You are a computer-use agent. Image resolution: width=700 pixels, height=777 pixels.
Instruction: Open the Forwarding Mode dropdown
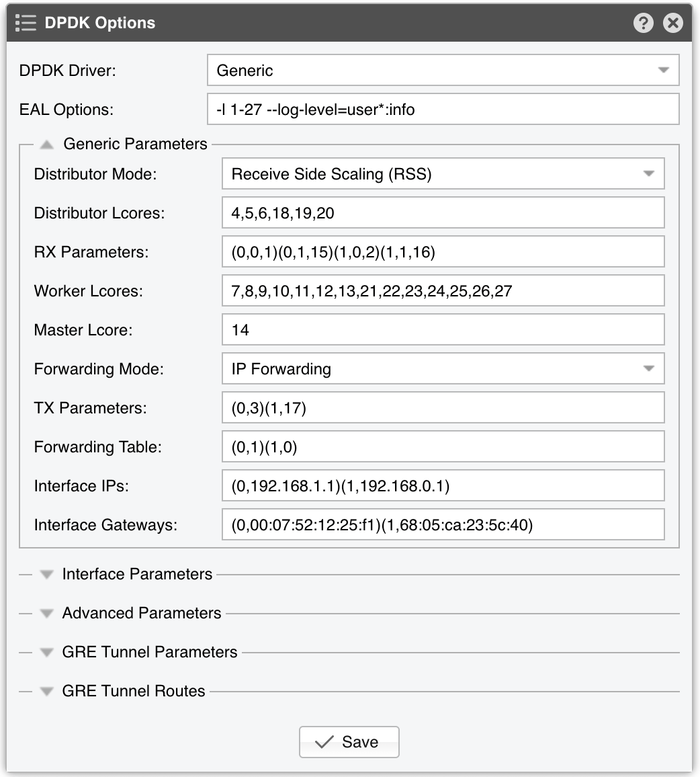pos(443,368)
